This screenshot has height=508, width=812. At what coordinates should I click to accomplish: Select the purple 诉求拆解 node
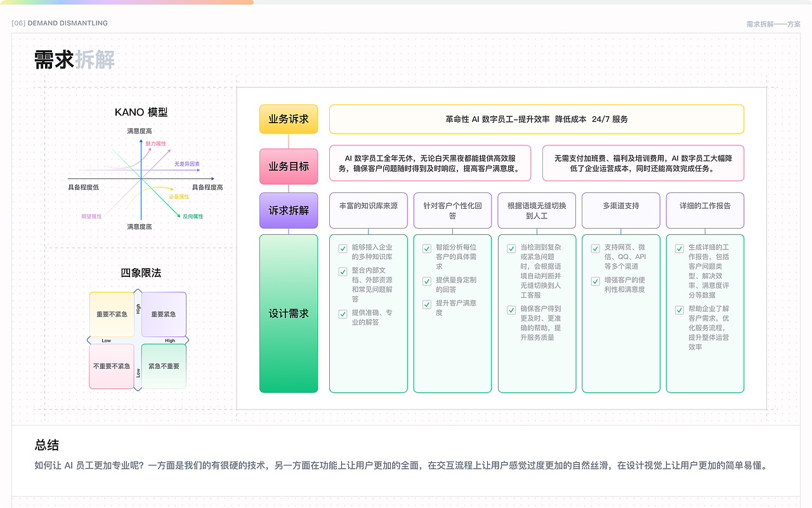(289, 210)
